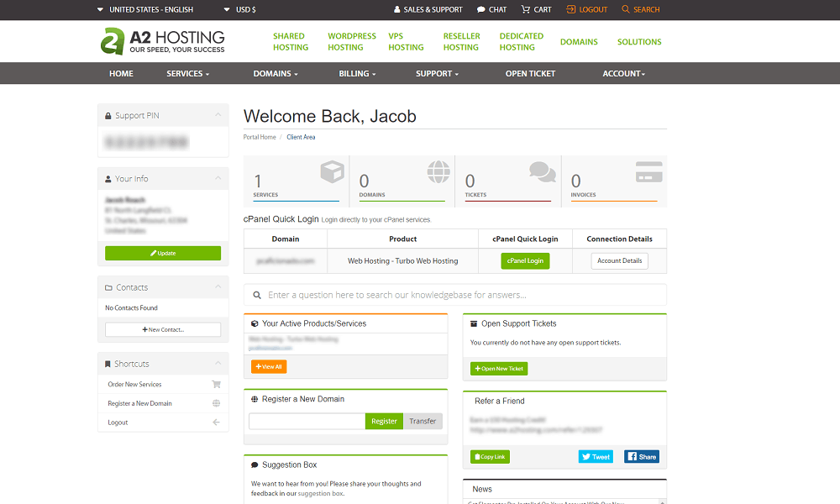The width and height of the screenshot is (840, 504).
Task: Click the logout icon in top bar
Action: (x=571, y=9)
